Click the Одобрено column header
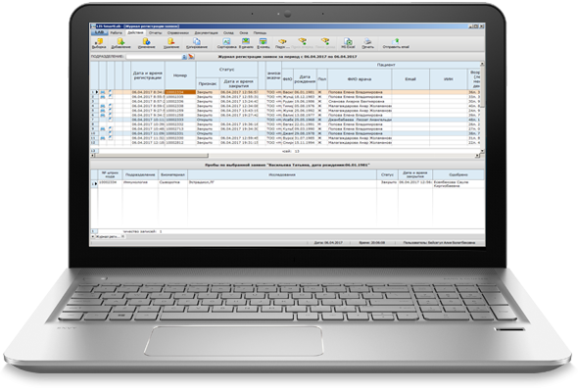This screenshot has width=578, height=392. pyautogui.click(x=458, y=174)
